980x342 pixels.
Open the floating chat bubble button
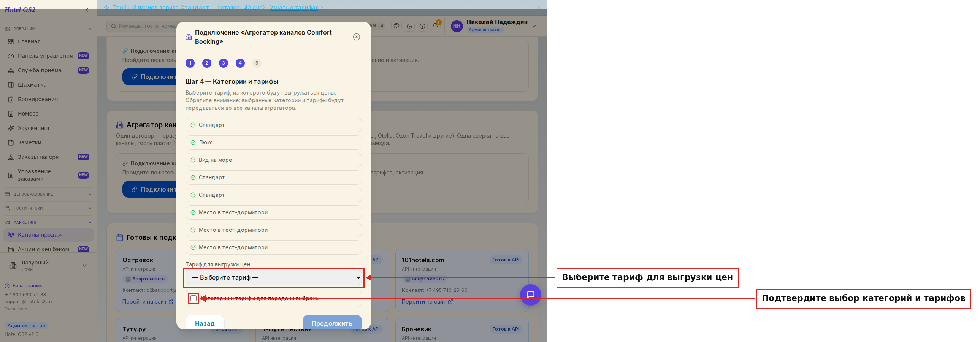coord(530,294)
